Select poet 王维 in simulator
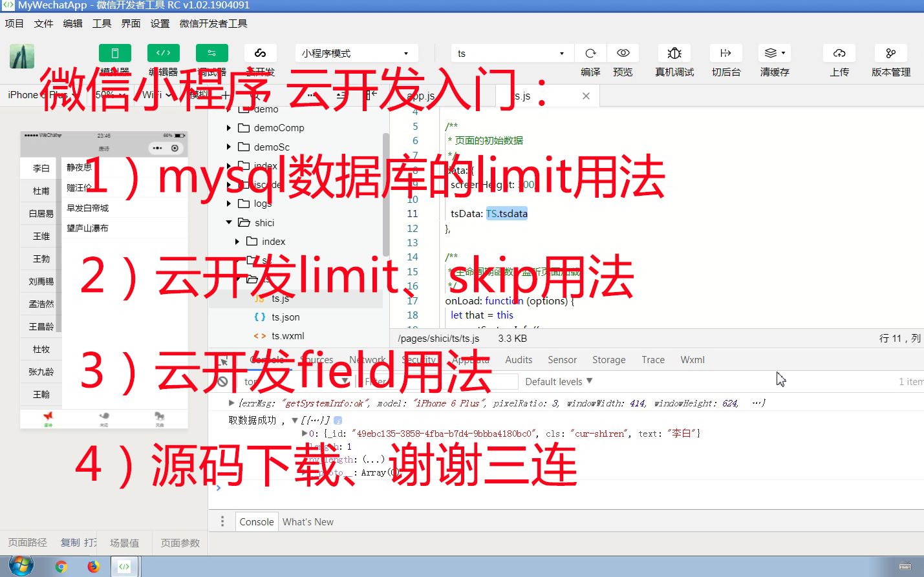 point(41,236)
